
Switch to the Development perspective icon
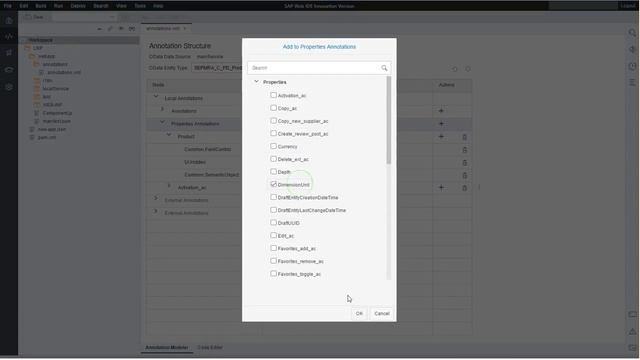9,37
